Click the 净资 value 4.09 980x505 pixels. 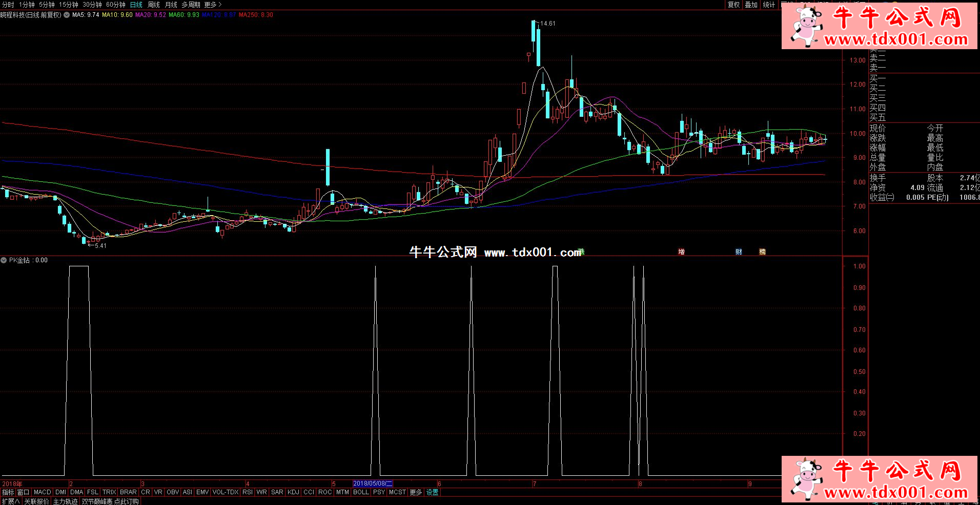tap(917, 187)
